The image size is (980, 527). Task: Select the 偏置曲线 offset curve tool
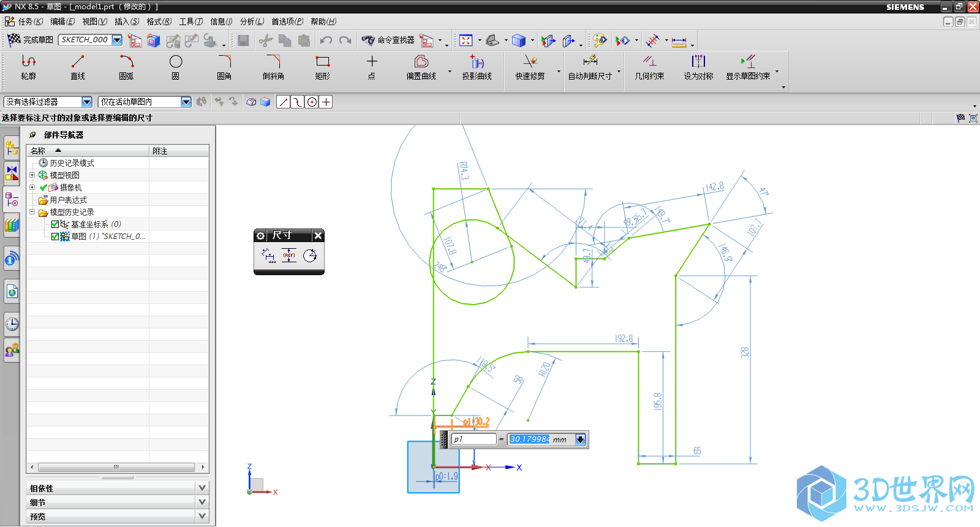click(x=421, y=67)
